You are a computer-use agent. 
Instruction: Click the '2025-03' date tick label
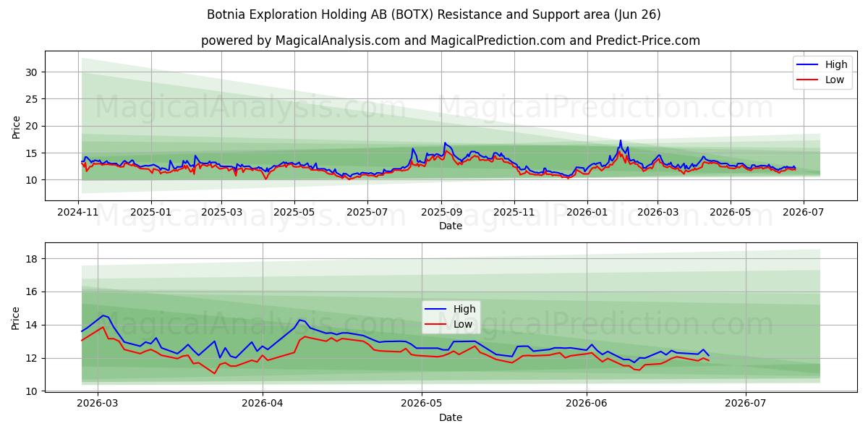coord(221,213)
